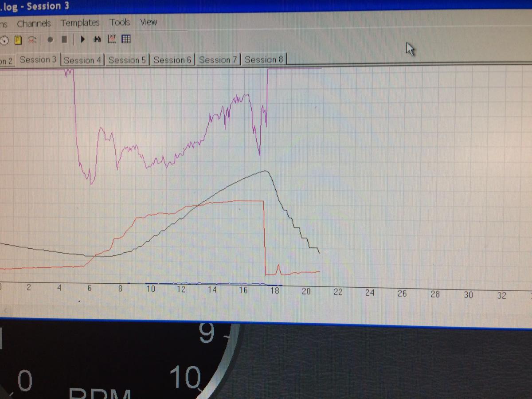
Task: Open the table grid view icon
Action: (126, 39)
